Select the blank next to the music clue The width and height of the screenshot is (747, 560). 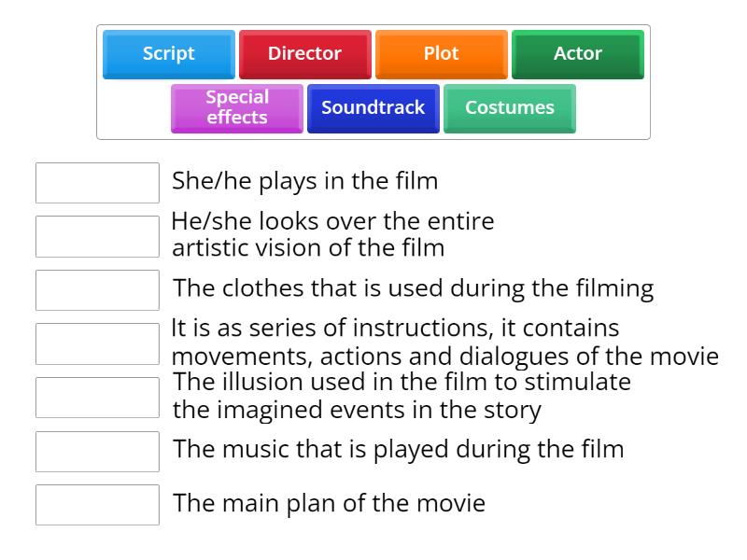pos(97,452)
